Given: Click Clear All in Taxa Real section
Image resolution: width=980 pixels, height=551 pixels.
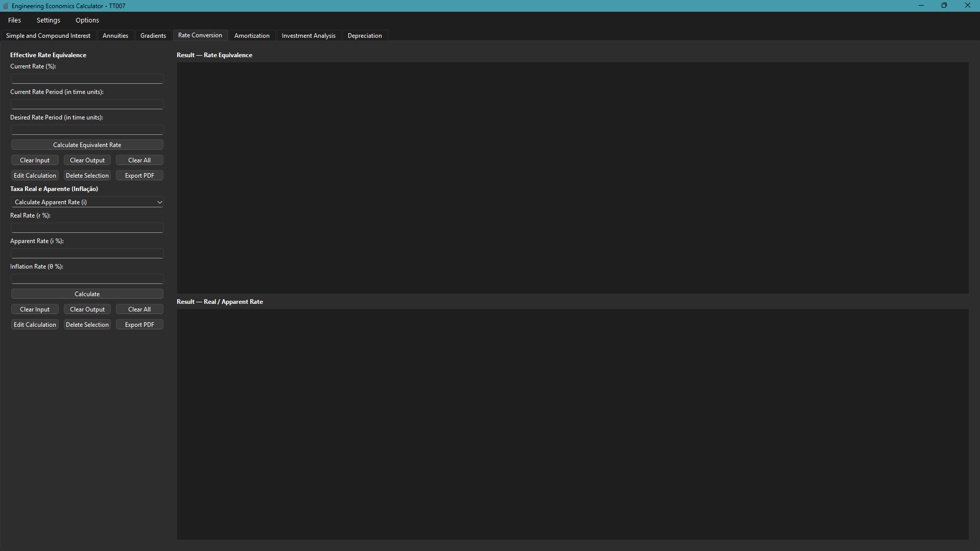Looking at the screenshot, I should (x=139, y=309).
